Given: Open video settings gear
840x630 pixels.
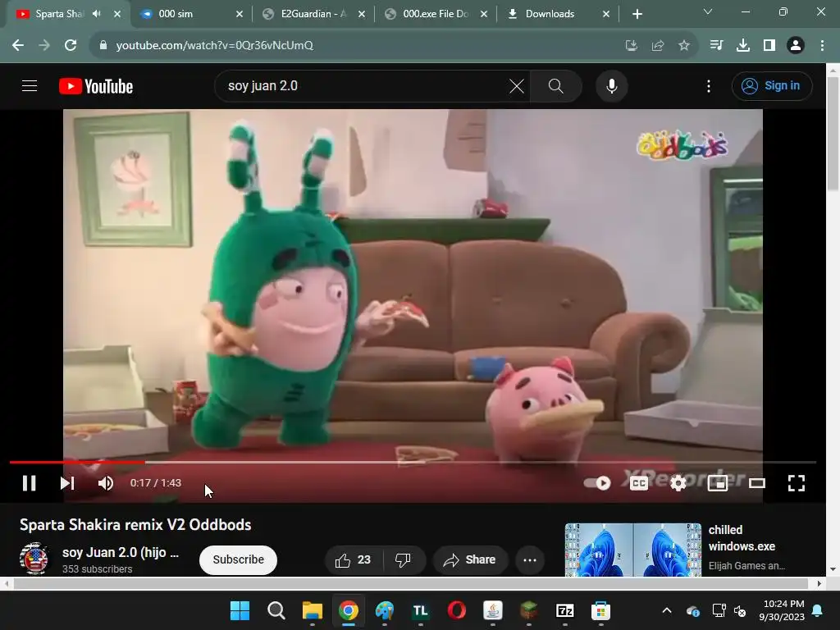Looking at the screenshot, I should click(x=678, y=483).
